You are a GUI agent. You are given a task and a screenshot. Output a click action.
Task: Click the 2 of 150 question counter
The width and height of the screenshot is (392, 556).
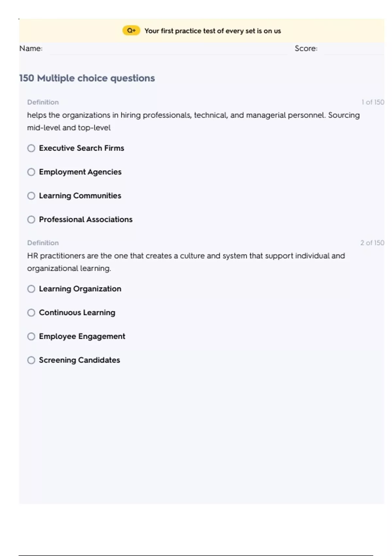372,243
